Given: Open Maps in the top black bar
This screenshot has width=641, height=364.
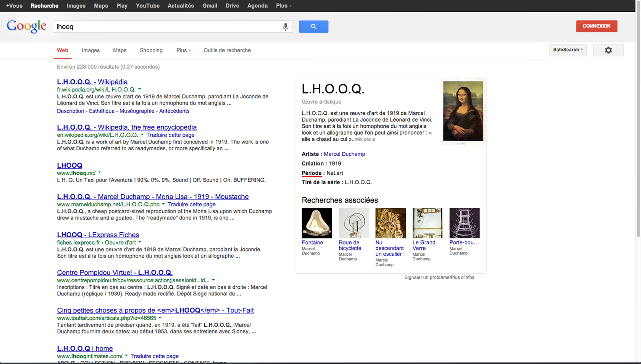Looking at the screenshot, I should point(101,6).
